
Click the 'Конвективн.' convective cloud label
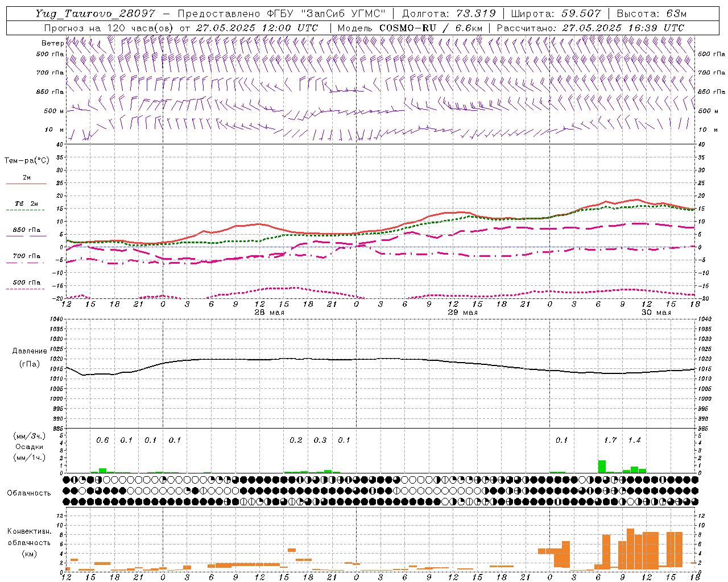click(30, 531)
